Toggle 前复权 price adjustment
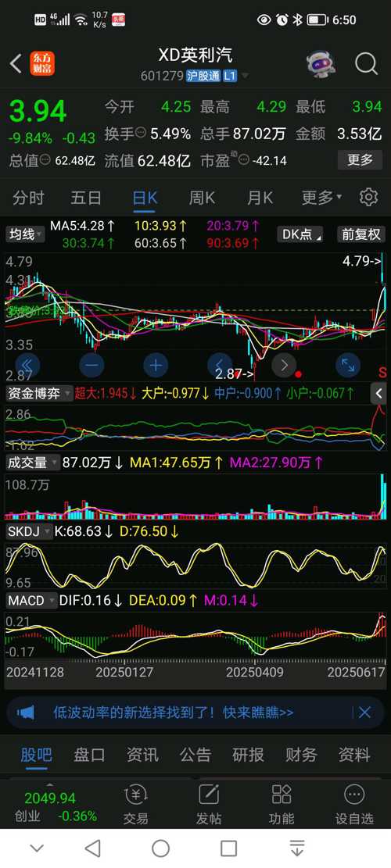 (361, 234)
